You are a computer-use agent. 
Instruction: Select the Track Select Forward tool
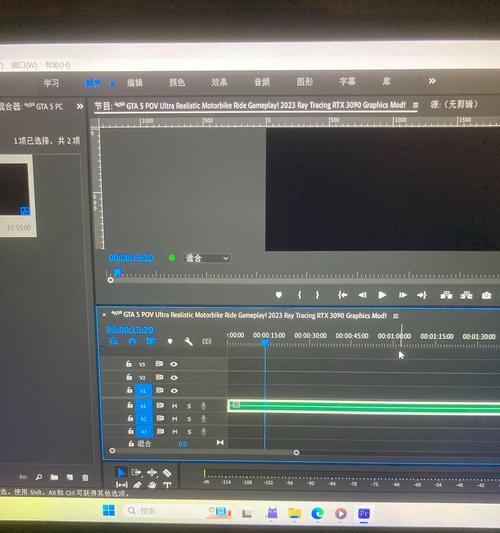(x=137, y=472)
